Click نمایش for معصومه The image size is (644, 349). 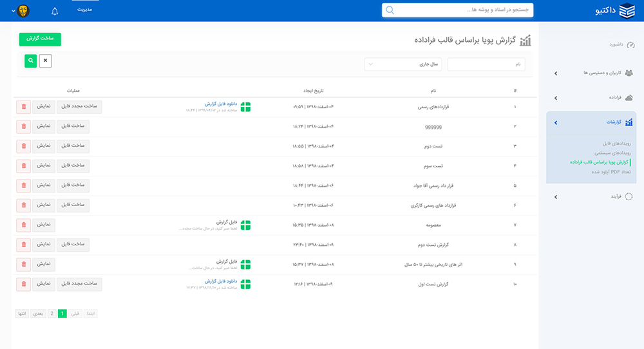[44, 225]
